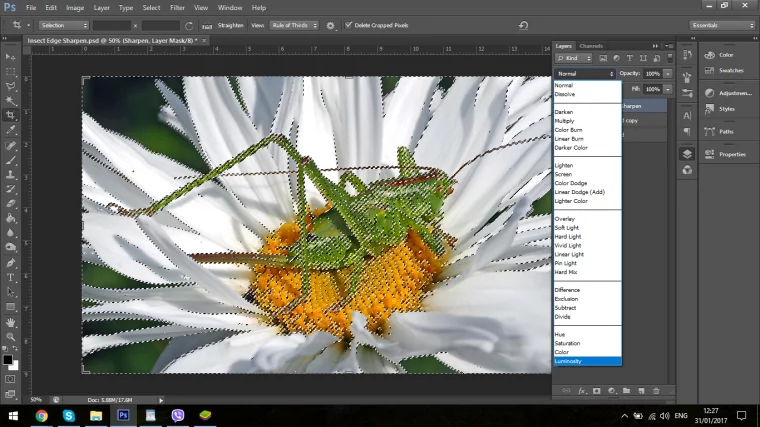Screen dimensions: 760x427
Task: Open the status bar info arrow
Action: tap(161, 400)
